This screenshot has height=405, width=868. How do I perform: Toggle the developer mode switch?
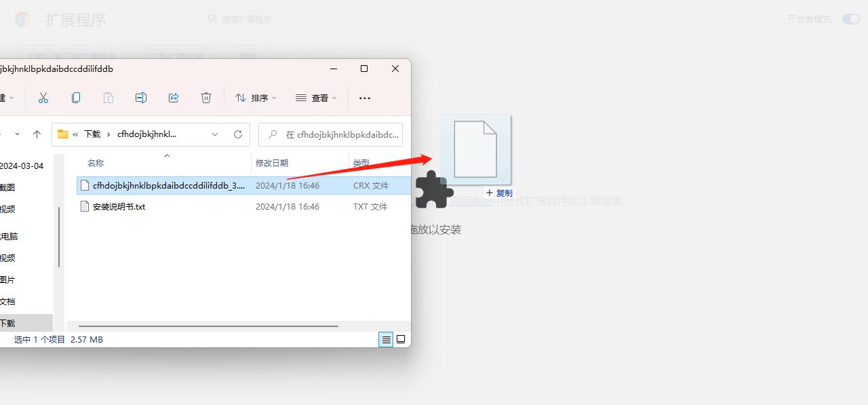[850, 19]
